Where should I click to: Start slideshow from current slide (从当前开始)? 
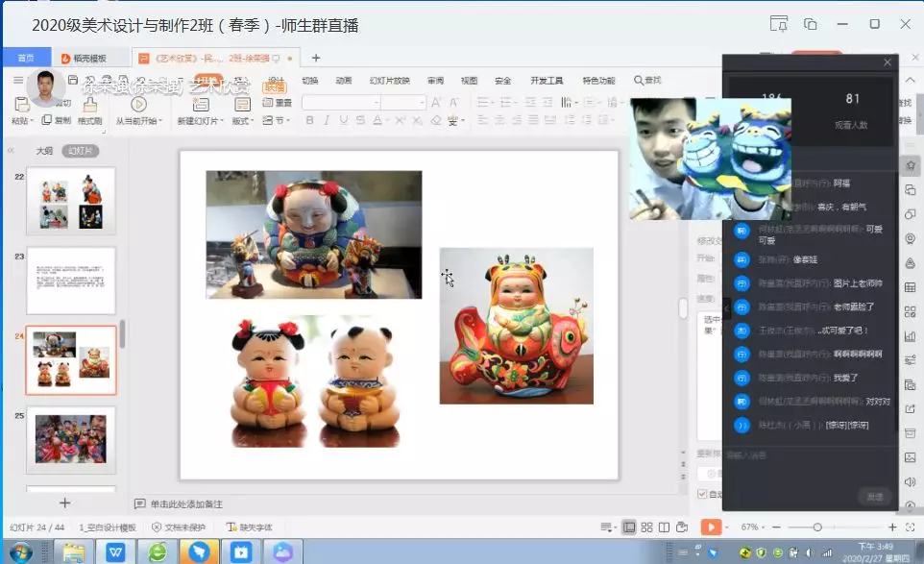point(139,108)
